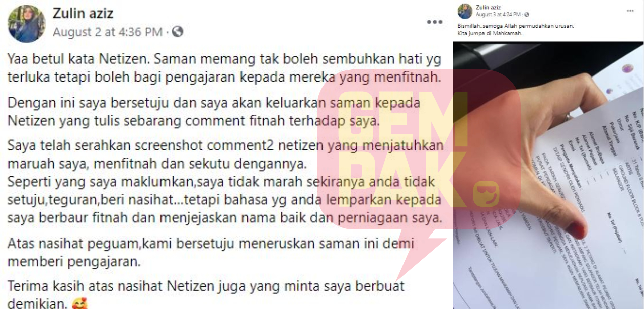
Task: Click the hugging face emoji after 'demikian.'
Action: click(79, 304)
